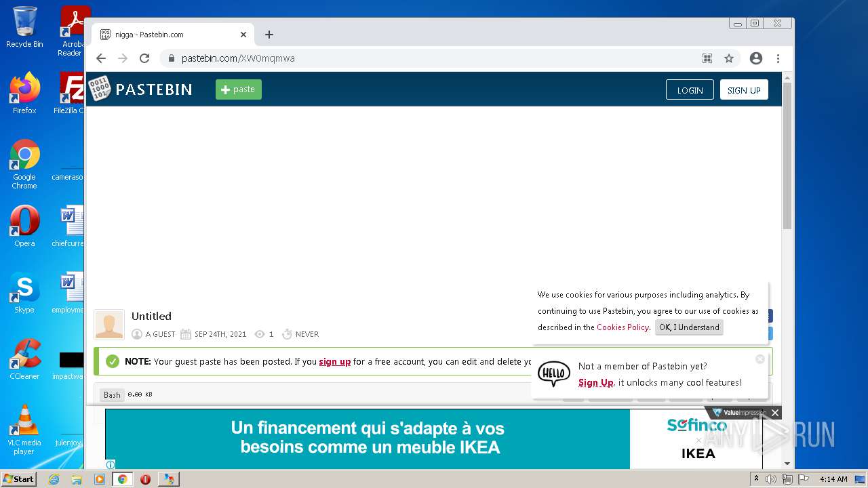Click the Untitled paste title
Screen dimensions: 868x488
tap(151, 316)
